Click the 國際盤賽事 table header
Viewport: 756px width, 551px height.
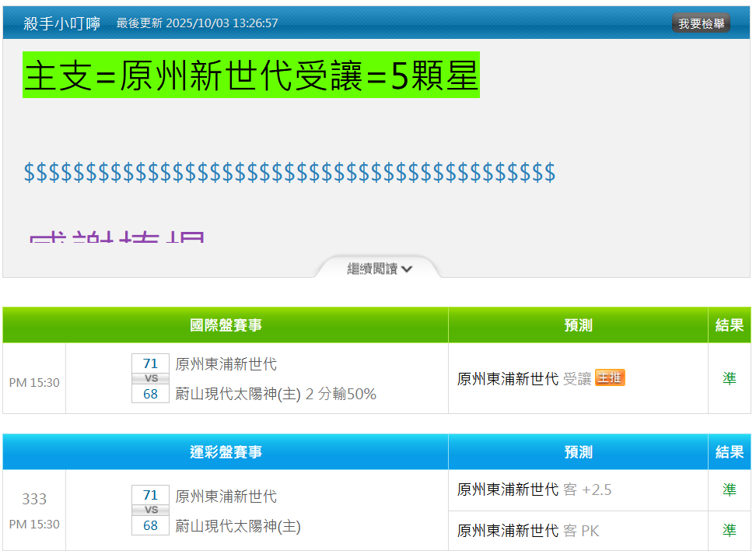[x=226, y=325]
